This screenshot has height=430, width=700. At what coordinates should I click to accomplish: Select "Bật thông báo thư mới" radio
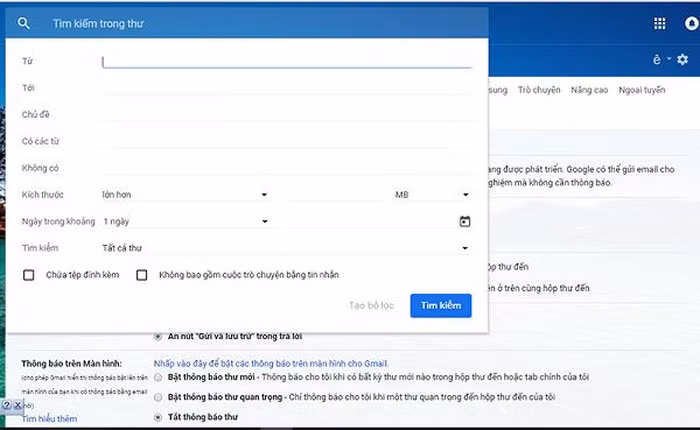coord(158,376)
